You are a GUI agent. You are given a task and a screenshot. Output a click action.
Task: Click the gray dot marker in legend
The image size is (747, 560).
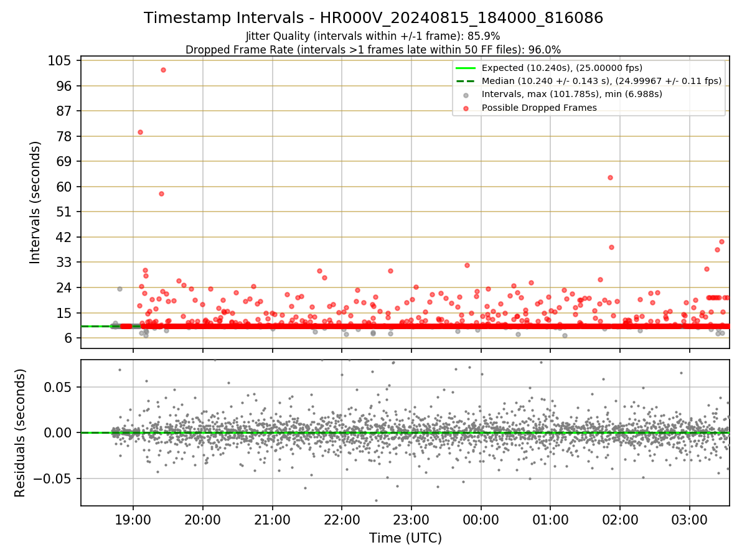[466, 95]
